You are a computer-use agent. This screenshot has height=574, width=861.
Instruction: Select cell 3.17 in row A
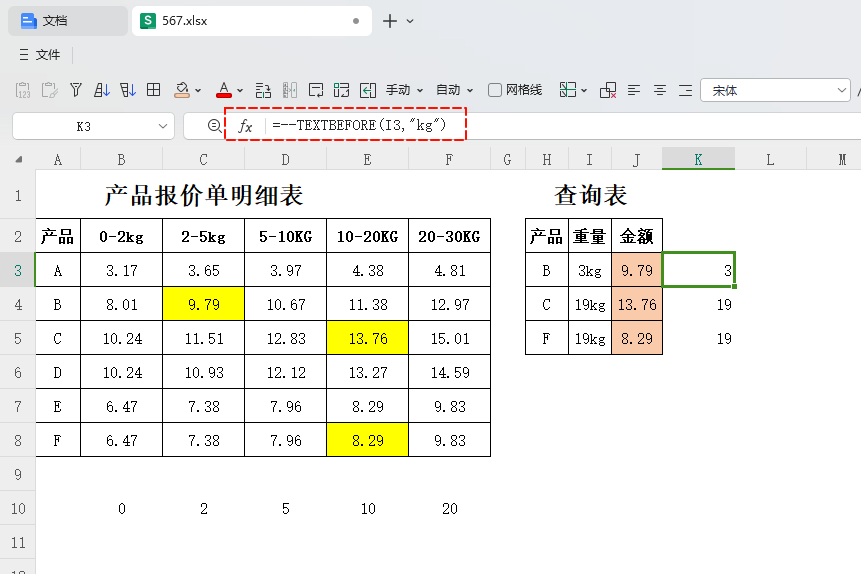coord(121,270)
